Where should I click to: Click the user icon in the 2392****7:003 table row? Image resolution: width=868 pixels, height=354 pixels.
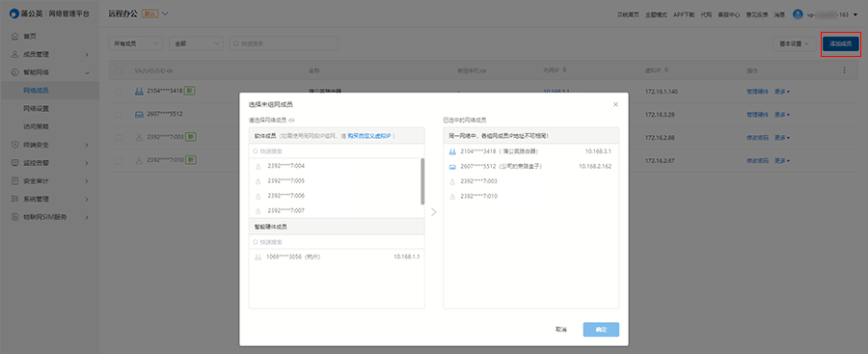pyautogui.click(x=139, y=137)
